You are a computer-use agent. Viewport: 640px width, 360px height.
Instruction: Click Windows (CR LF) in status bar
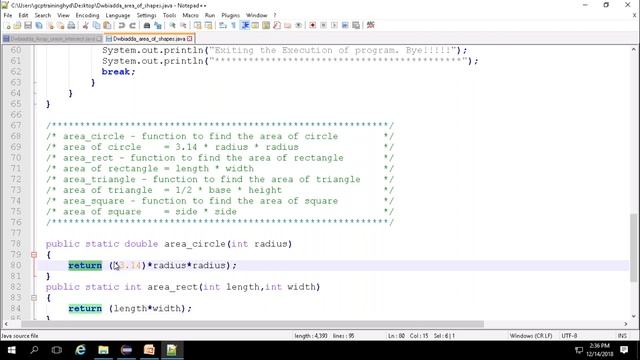[531, 336]
